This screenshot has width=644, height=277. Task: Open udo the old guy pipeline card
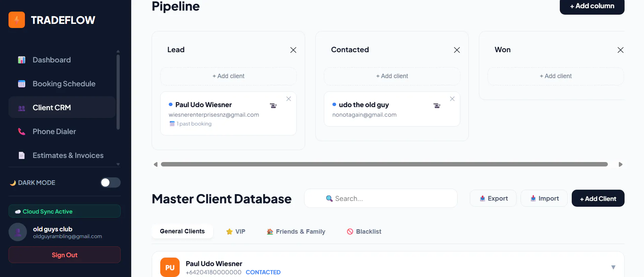(392, 109)
